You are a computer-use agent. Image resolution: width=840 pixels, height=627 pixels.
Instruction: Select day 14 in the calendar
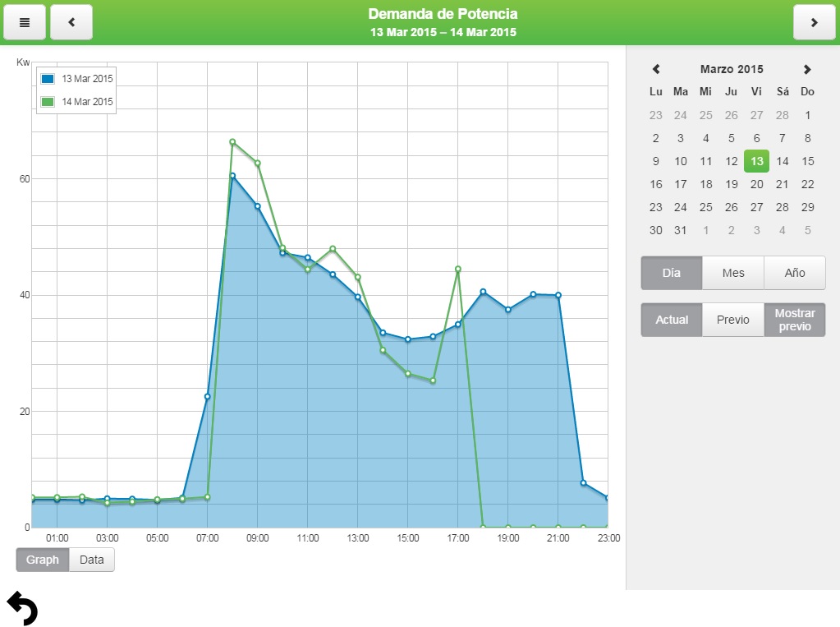pyautogui.click(x=783, y=161)
